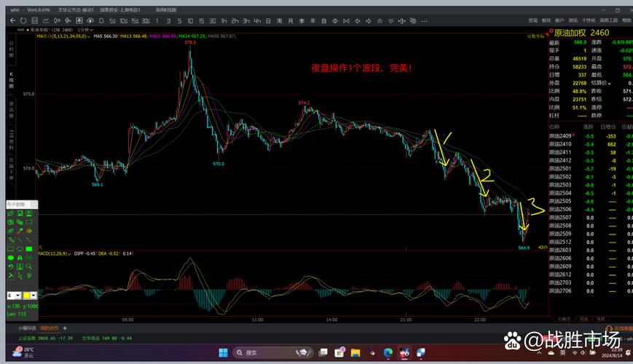Select the empty ellipse drawing tool
633x364 pixels.
[x=20, y=249]
